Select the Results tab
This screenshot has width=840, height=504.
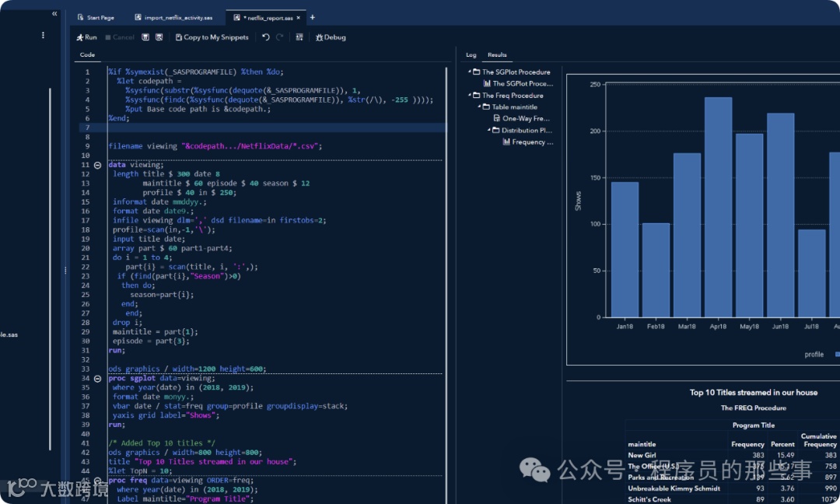(x=497, y=55)
